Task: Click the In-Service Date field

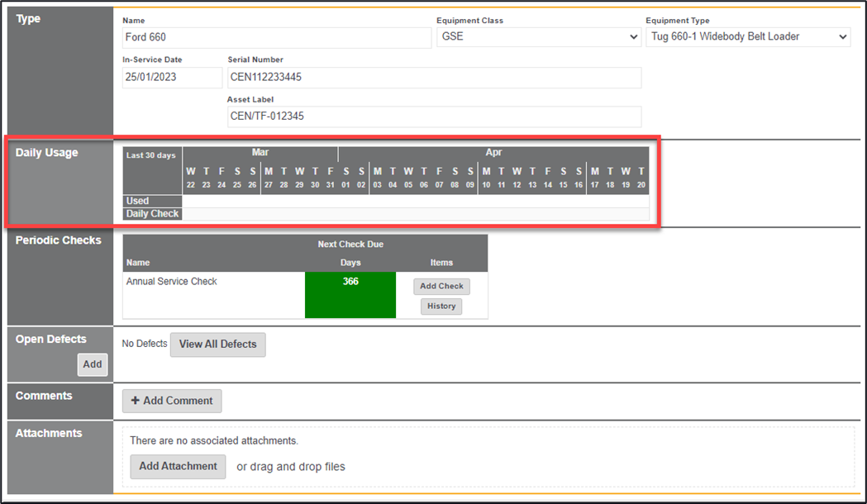Action: click(x=172, y=78)
